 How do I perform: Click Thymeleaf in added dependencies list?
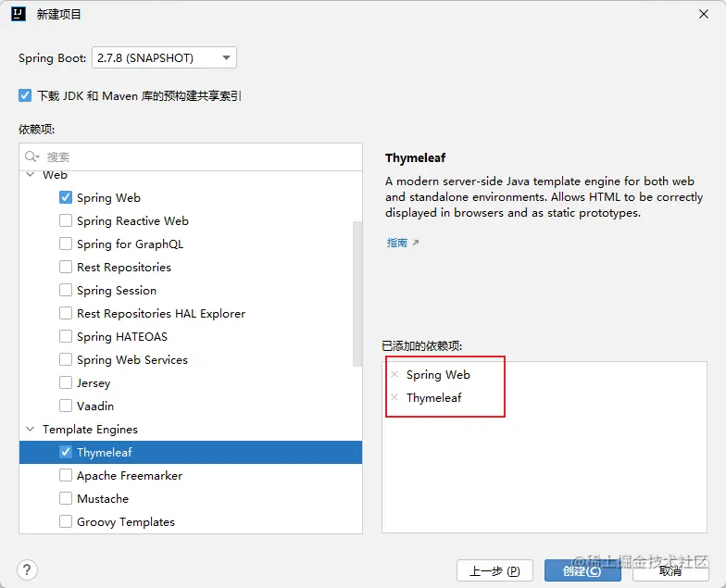pyautogui.click(x=433, y=398)
